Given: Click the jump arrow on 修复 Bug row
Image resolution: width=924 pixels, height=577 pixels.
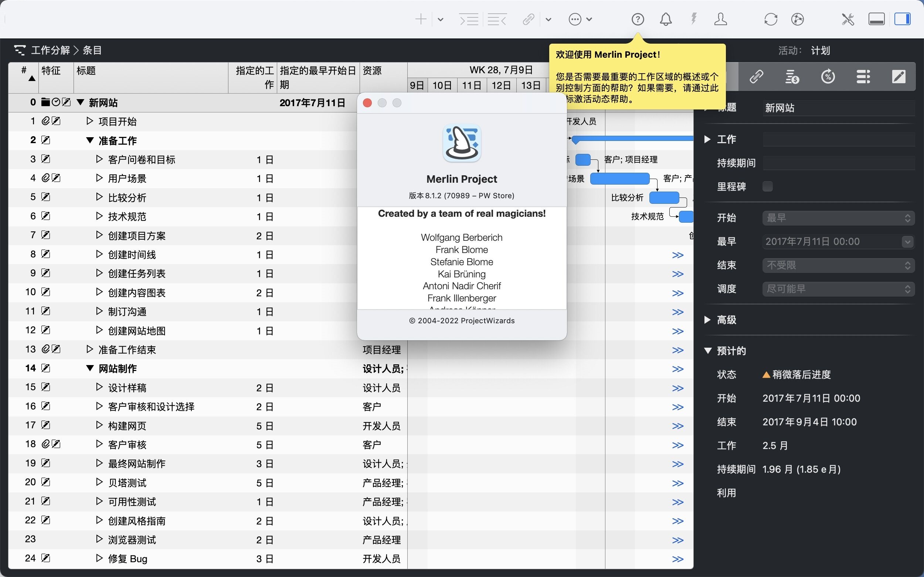Looking at the screenshot, I should 677,559.
